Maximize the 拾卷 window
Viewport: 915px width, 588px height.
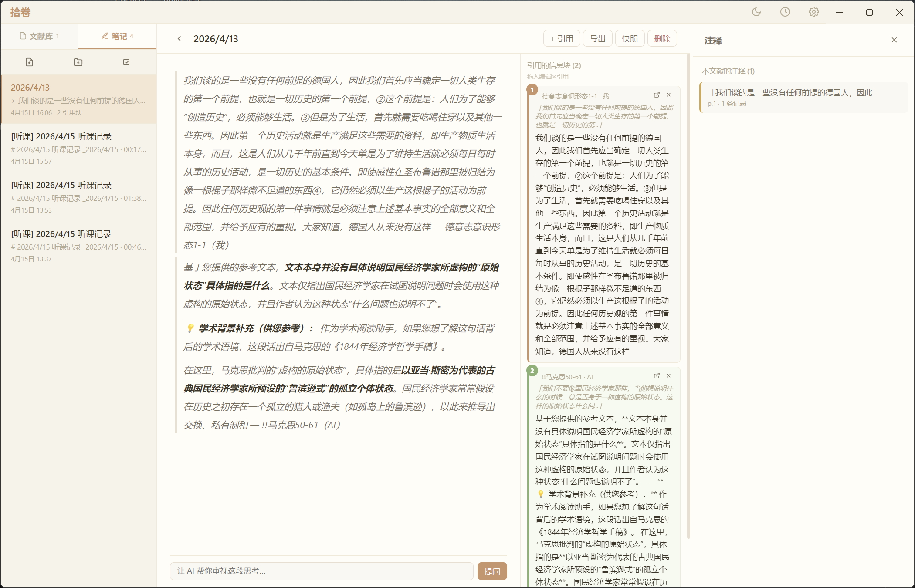tap(869, 12)
